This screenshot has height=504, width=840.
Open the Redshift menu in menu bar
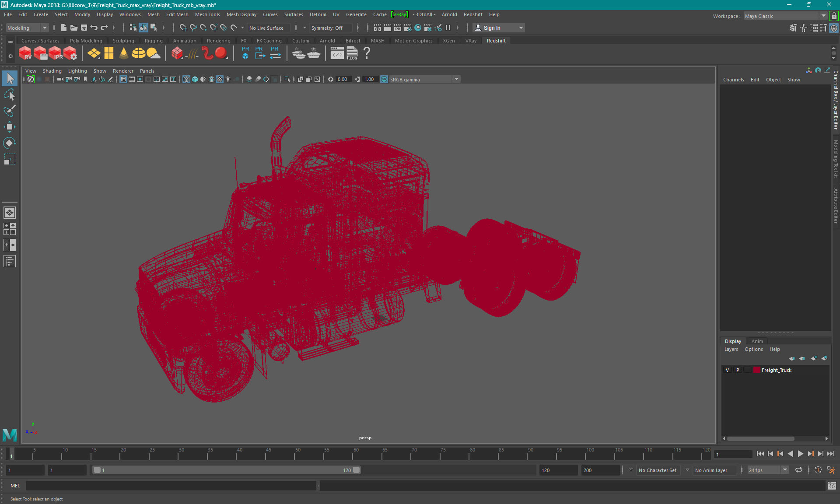click(473, 14)
